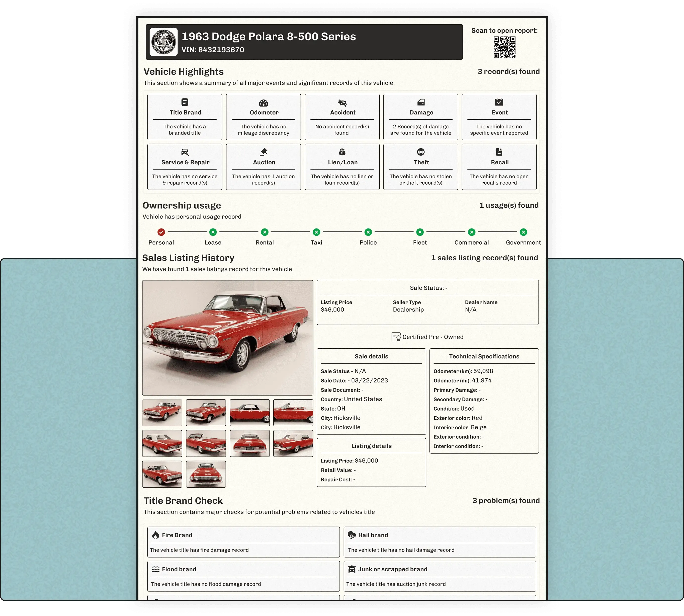The height and width of the screenshot is (616, 684).
Task: Click the Fire Brand check entry
Action: [243, 542]
